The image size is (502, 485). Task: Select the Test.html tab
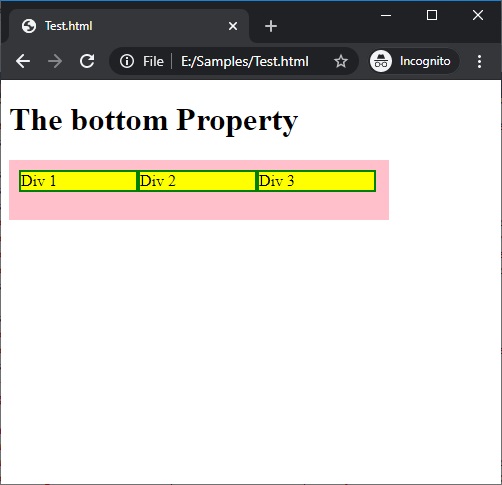coord(129,26)
